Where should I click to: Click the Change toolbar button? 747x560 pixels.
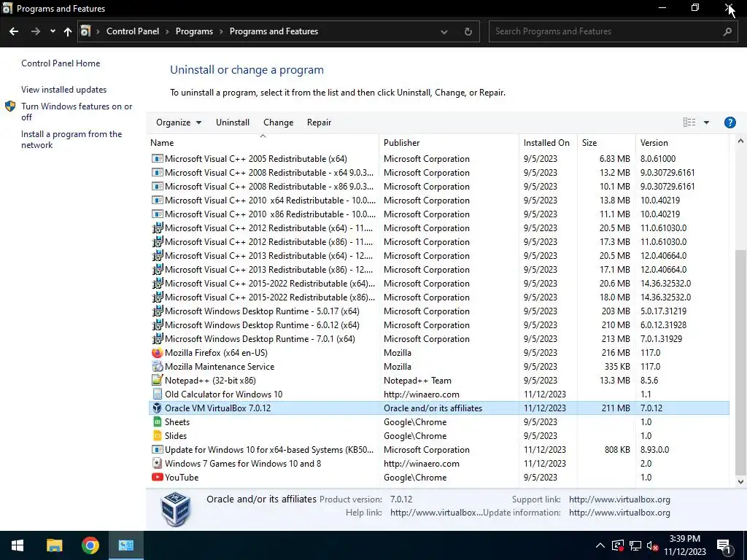tap(278, 122)
